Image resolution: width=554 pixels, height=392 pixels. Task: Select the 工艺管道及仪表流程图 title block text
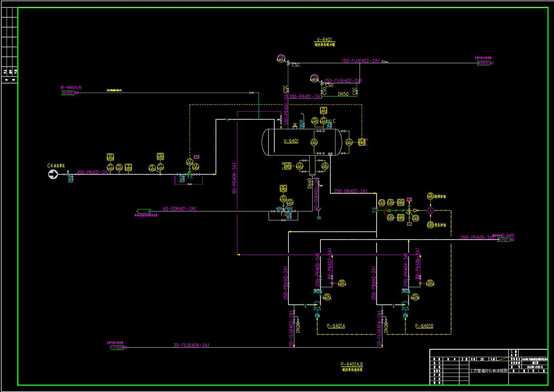[x=489, y=371]
